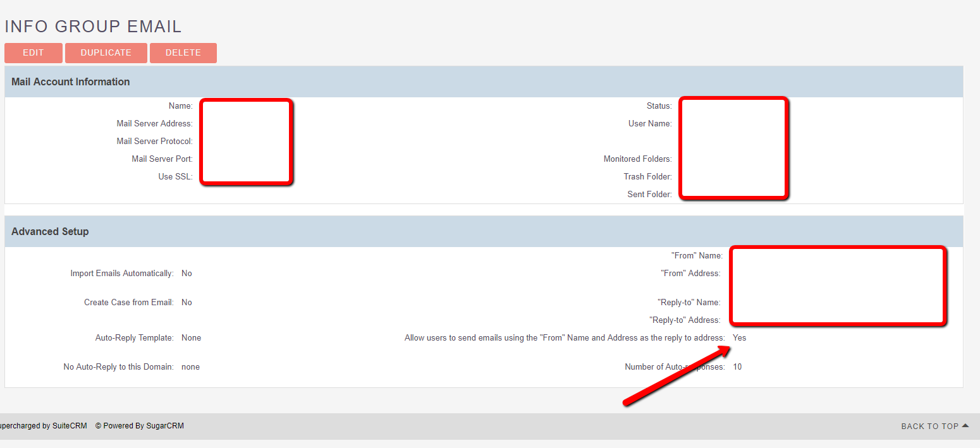The image size is (980, 448).
Task: Click the Sent Folder: label
Action: (x=650, y=195)
